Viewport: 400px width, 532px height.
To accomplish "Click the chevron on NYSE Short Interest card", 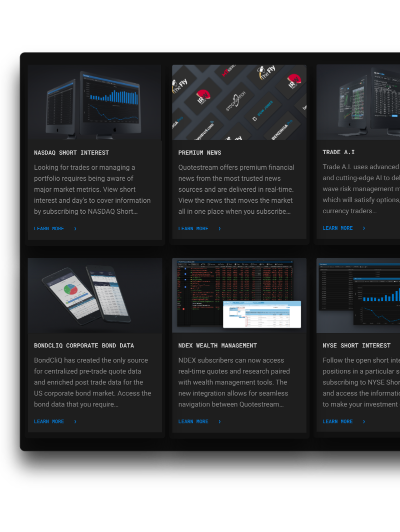I will 364,422.
